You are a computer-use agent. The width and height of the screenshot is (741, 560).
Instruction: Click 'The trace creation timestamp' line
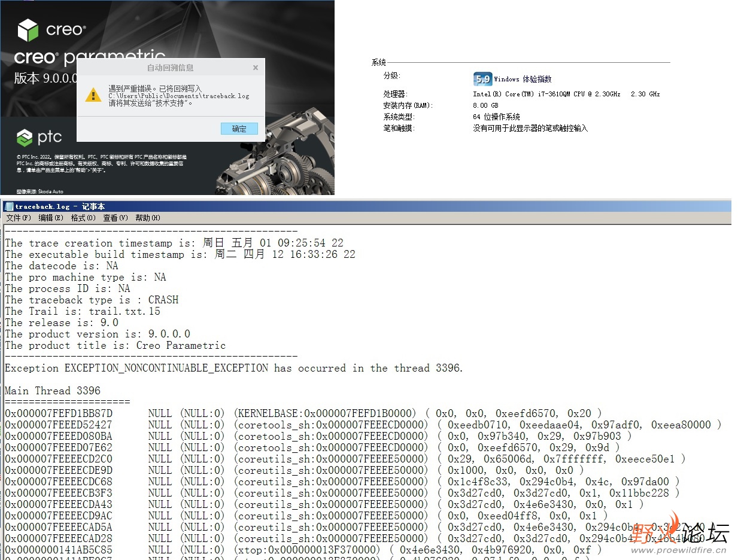click(x=174, y=243)
